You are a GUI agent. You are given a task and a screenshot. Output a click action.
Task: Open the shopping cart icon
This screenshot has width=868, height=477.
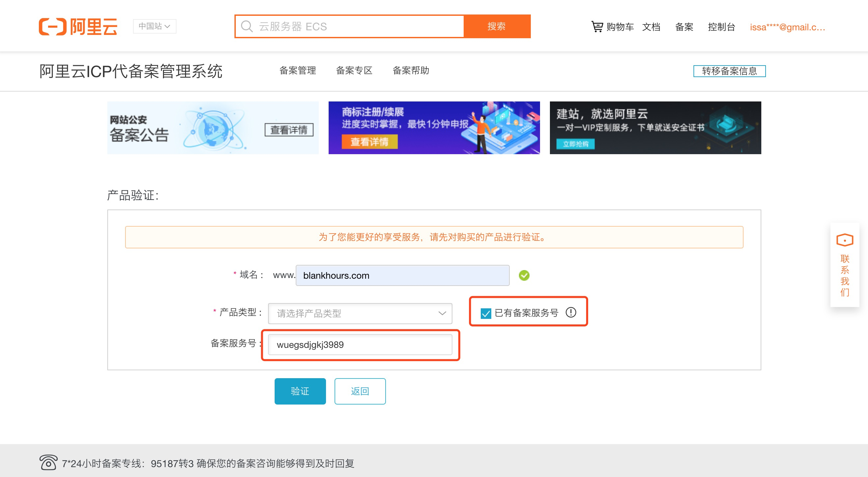[x=597, y=27]
